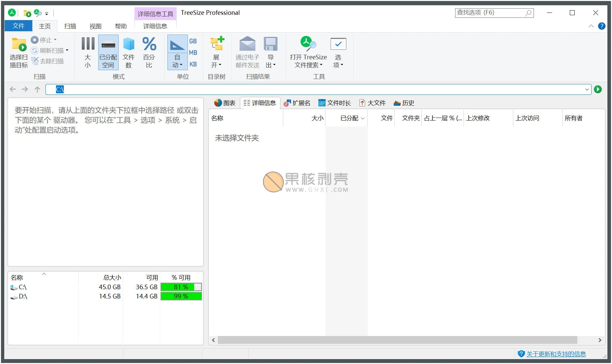The width and height of the screenshot is (612, 364).
Task: Collapse the ribbon using the chevron
Action: (591, 26)
